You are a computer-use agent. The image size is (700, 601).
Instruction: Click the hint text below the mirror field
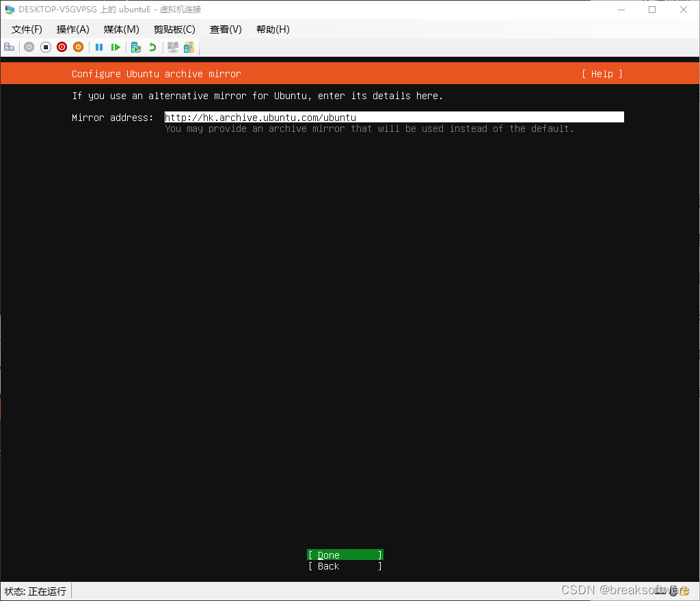[369, 129]
